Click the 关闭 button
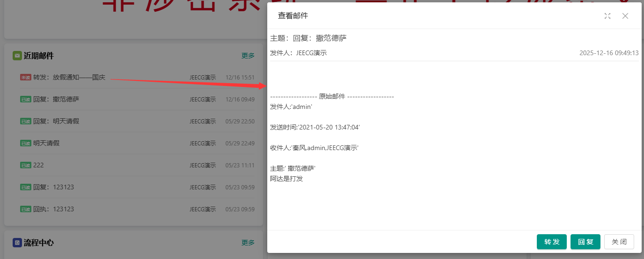 (619, 242)
